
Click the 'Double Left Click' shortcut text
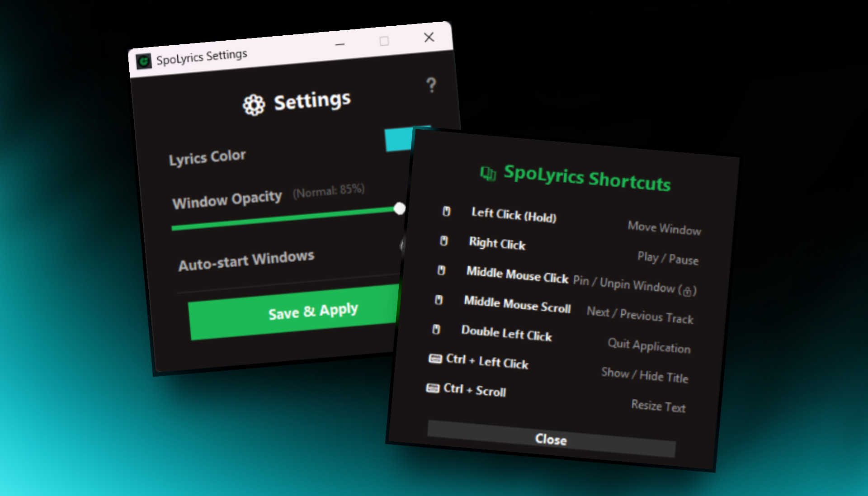click(x=506, y=333)
